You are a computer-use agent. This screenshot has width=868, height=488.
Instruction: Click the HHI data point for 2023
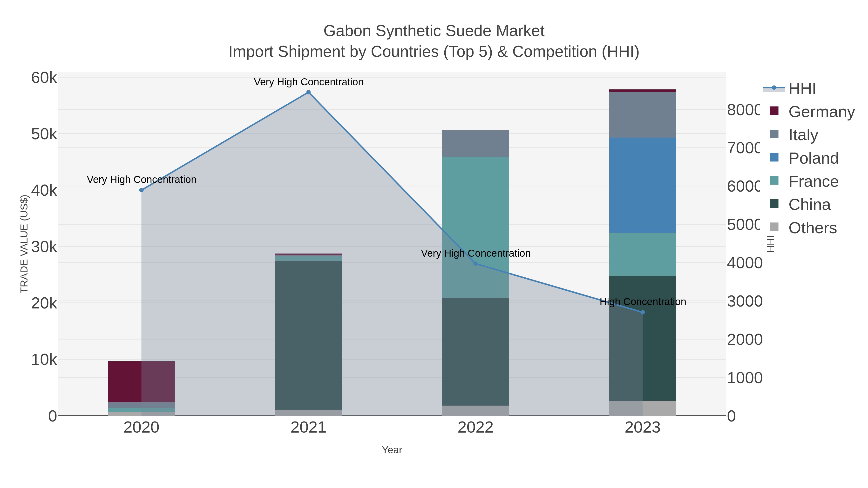[x=643, y=313]
